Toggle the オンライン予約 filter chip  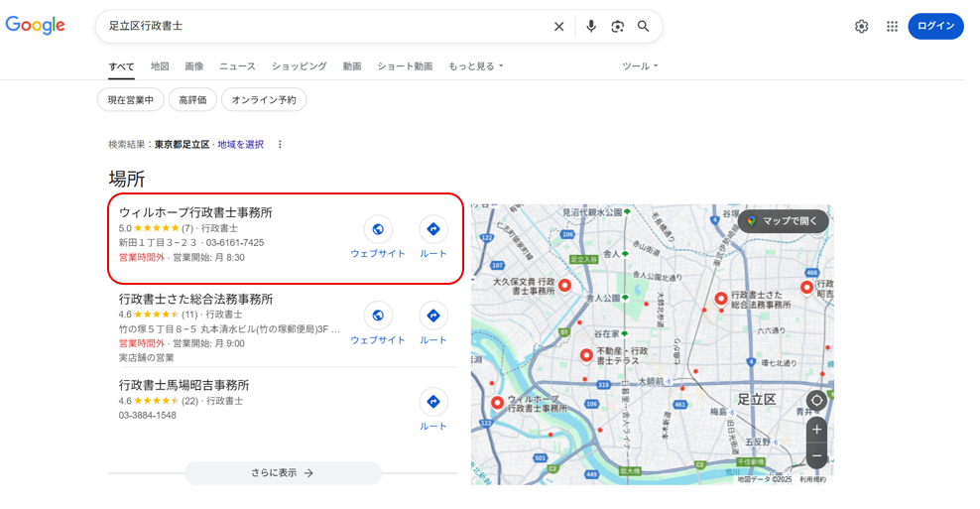264,100
